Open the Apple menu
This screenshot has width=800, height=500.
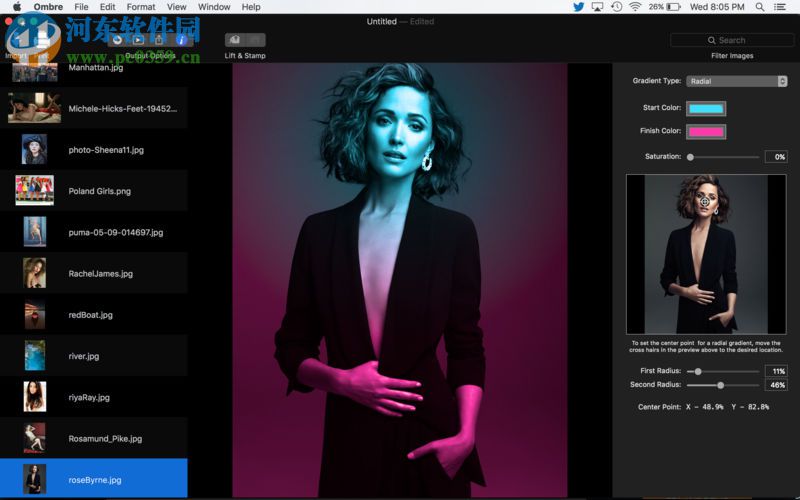pos(17,7)
